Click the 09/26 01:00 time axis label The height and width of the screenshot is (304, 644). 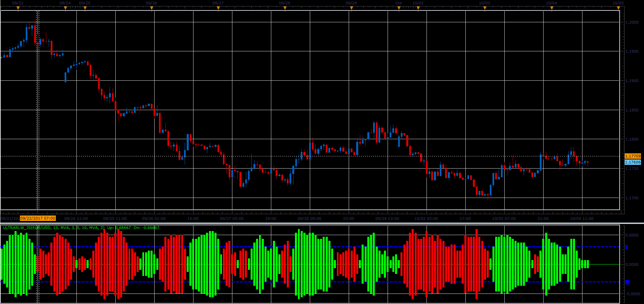(x=154, y=219)
